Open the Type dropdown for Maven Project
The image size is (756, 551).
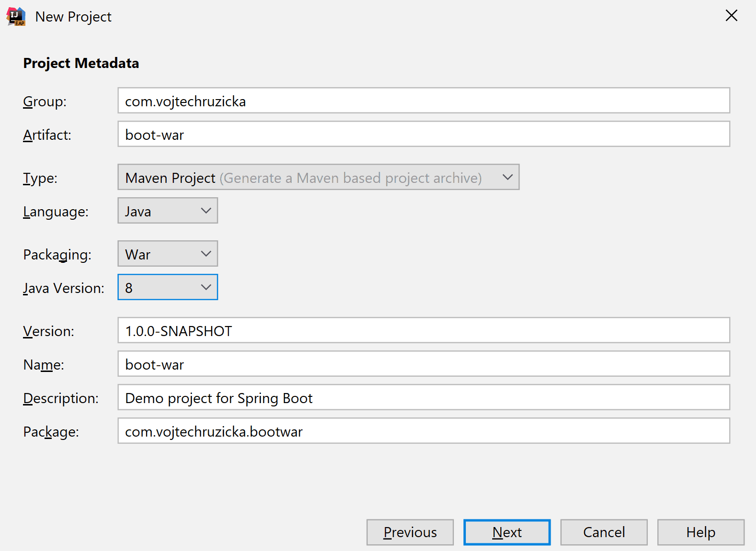point(318,177)
